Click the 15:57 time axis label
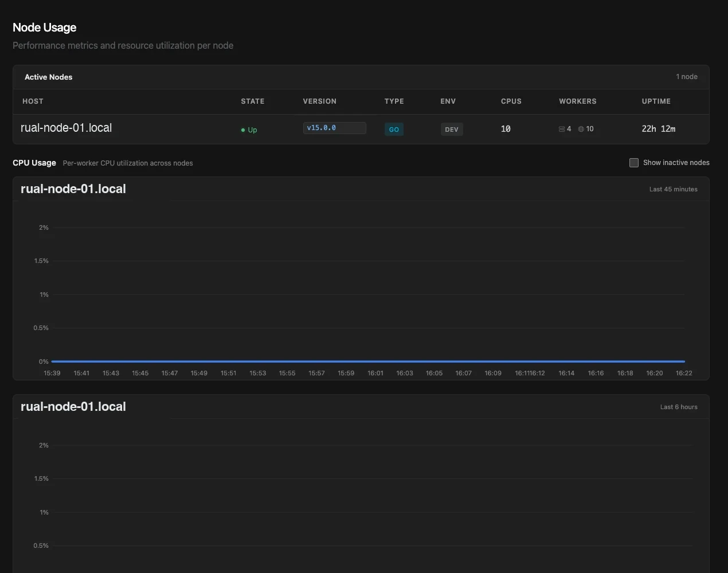728x573 pixels. point(316,373)
